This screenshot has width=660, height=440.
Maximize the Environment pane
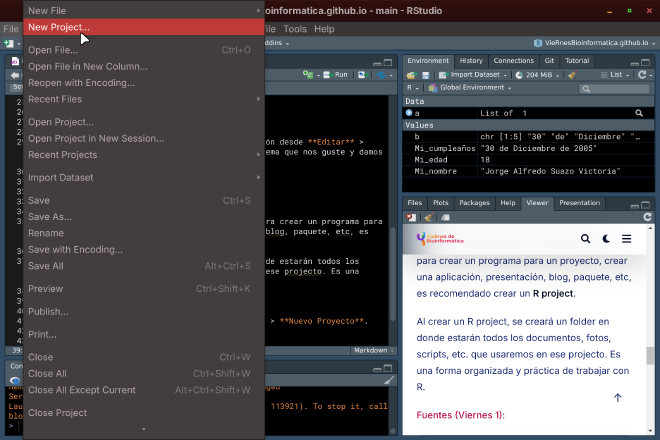(645, 63)
